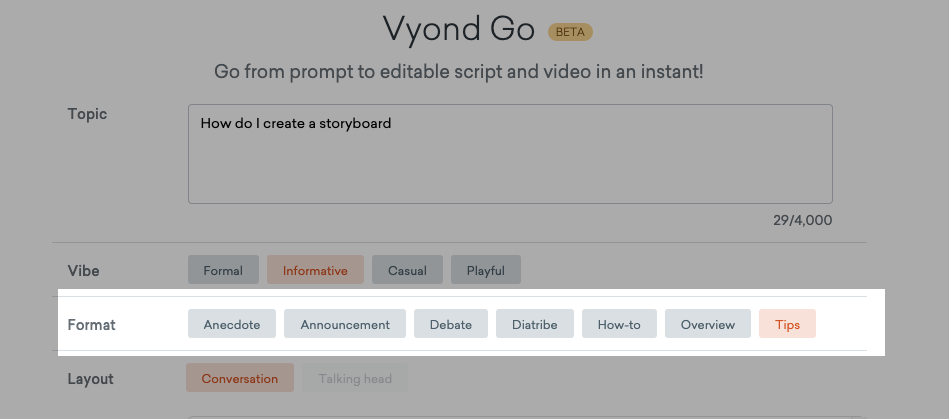Pick the Debate format option
The image size is (949, 419).
click(x=451, y=324)
